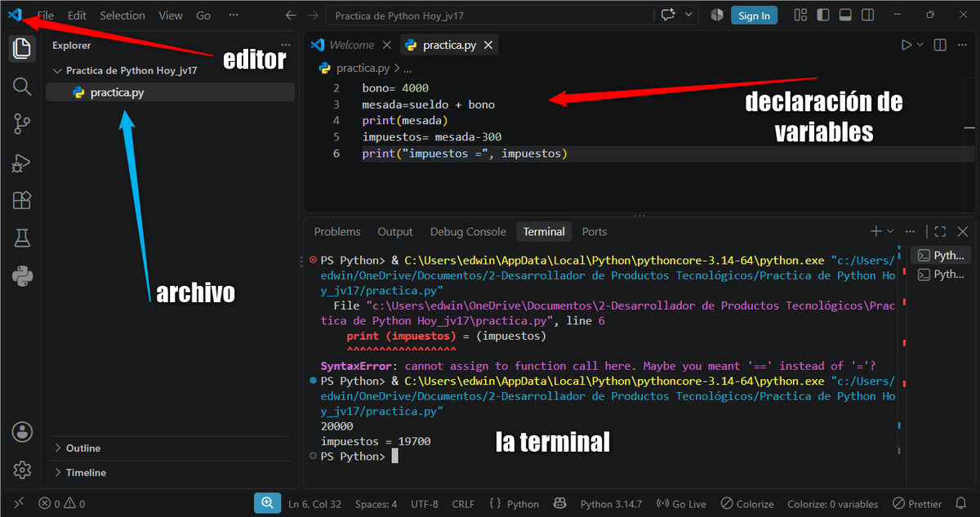Open Customize Layout in title bar
The image size is (980, 517).
(800, 15)
